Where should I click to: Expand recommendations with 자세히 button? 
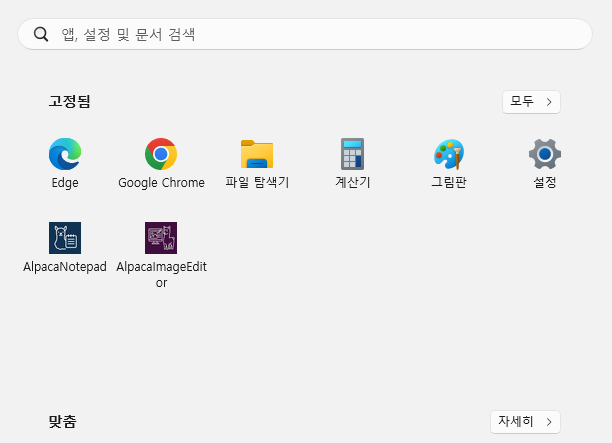coord(525,422)
